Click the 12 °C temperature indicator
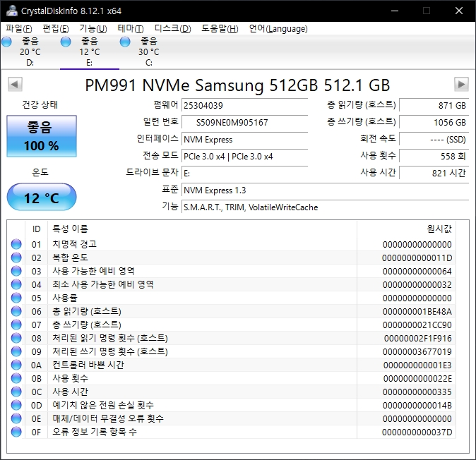This screenshot has width=476, height=460. (42, 198)
